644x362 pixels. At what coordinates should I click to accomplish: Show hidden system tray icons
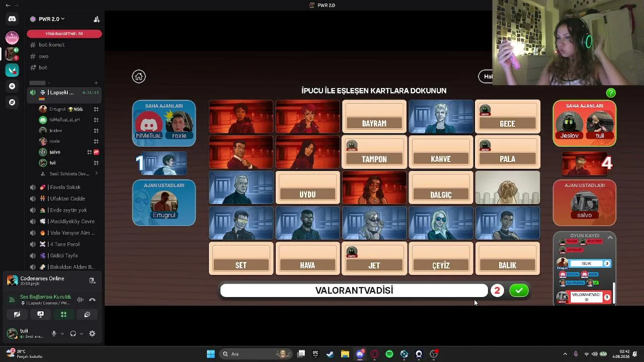(x=565, y=354)
